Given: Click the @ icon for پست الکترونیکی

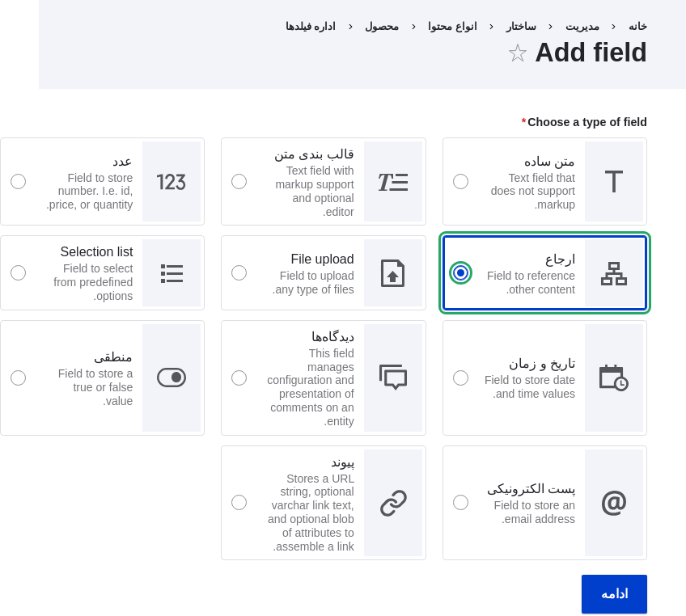Looking at the screenshot, I should [613, 502].
